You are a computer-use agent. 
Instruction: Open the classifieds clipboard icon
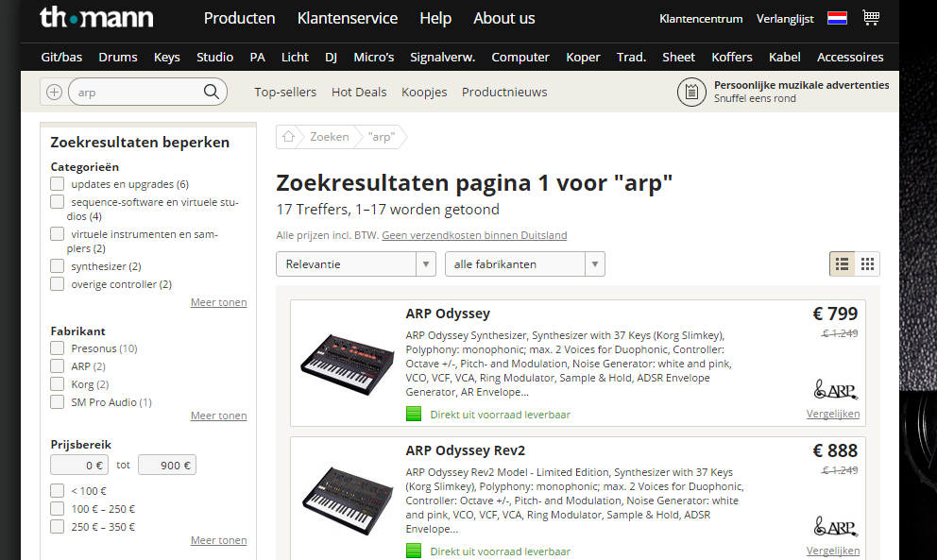691,92
